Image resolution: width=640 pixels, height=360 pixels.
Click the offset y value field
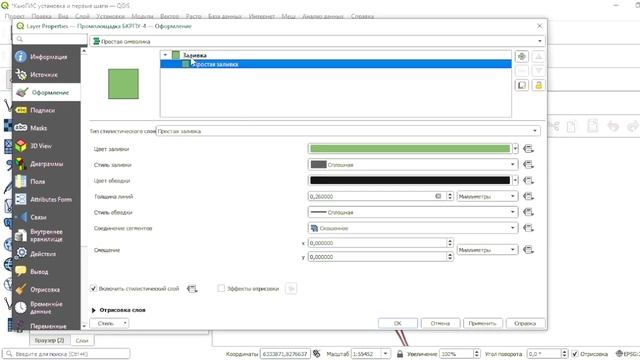(x=377, y=257)
